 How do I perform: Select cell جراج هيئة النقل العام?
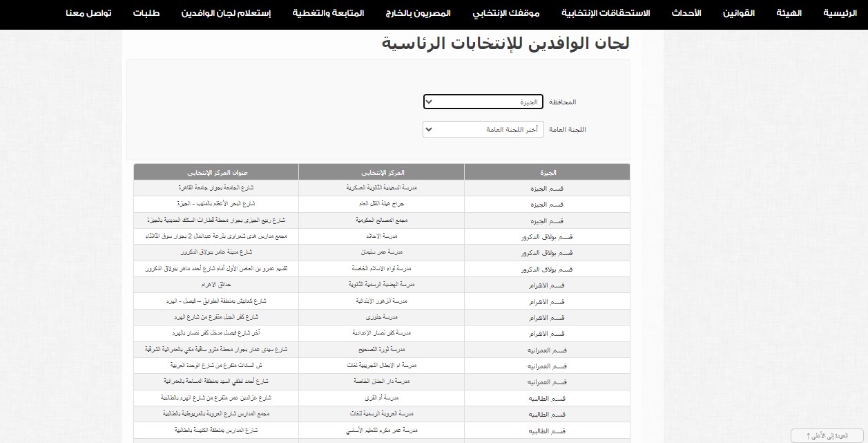click(382, 205)
